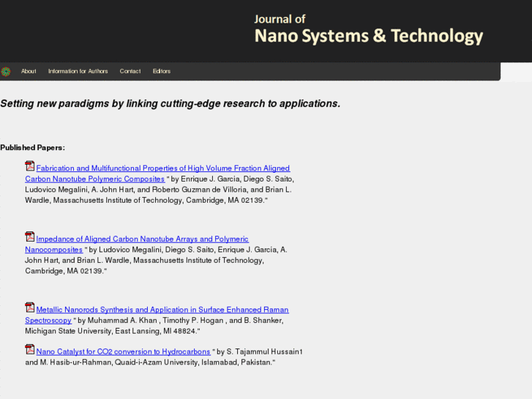Open the Editors menu item
Image resolution: width=532 pixels, height=399 pixels.
point(162,71)
